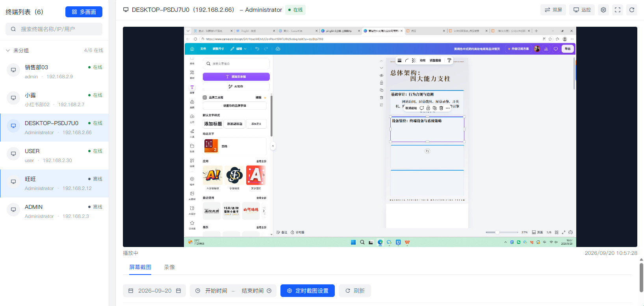Expand the Canva 编辑 mode dropdown
Screen dimensions: 644x306
[239, 49]
